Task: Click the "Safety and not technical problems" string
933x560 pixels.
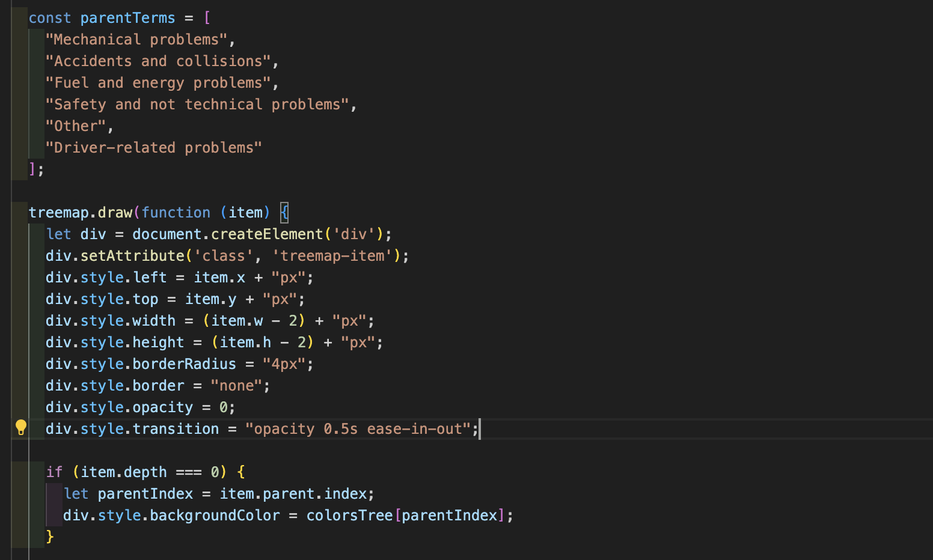Action: click(197, 105)
